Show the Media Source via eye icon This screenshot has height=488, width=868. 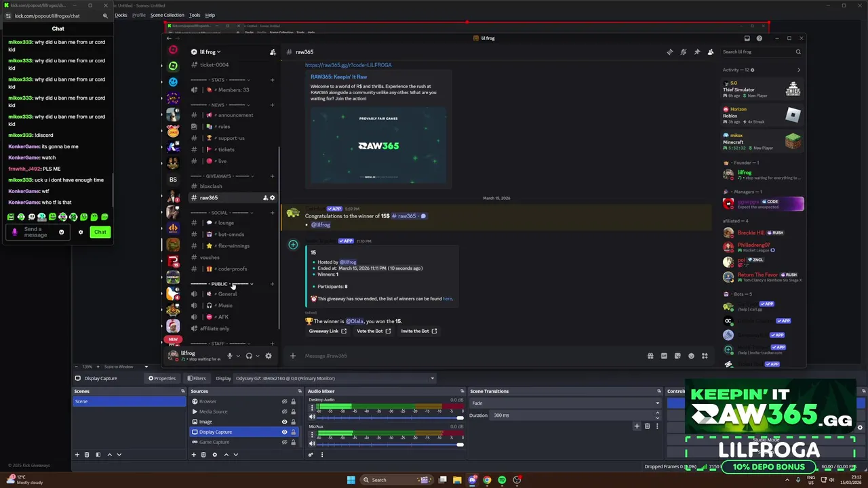(284, 411)
